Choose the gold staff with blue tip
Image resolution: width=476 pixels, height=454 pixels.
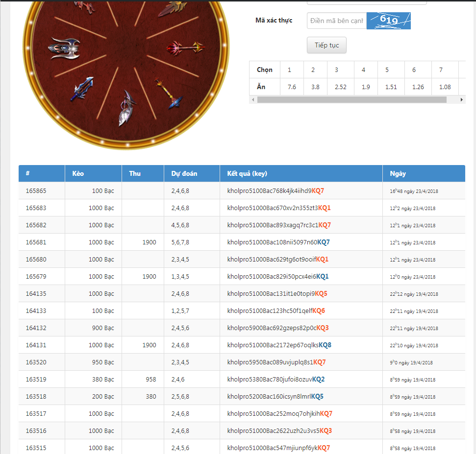click(x=169, y=94)
